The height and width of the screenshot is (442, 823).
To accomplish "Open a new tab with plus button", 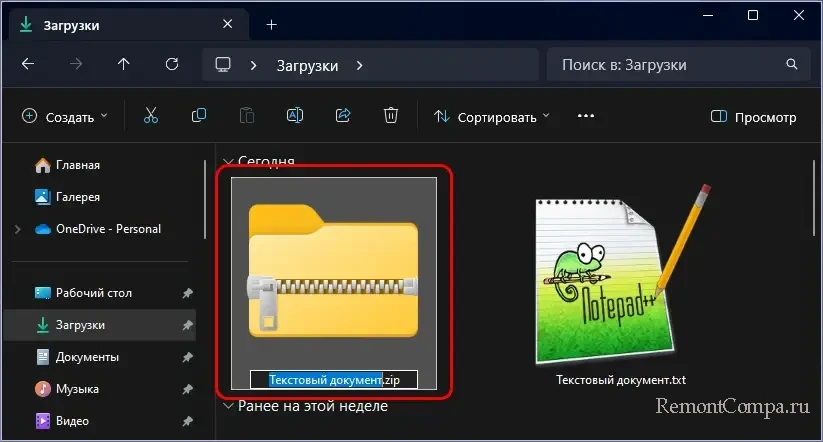I will [271, 25].
